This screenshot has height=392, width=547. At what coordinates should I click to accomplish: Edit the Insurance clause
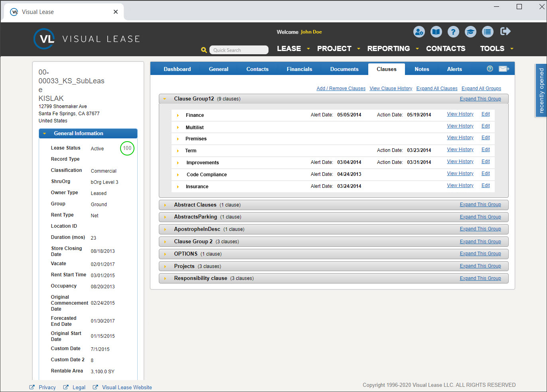(x=486, y=185)
